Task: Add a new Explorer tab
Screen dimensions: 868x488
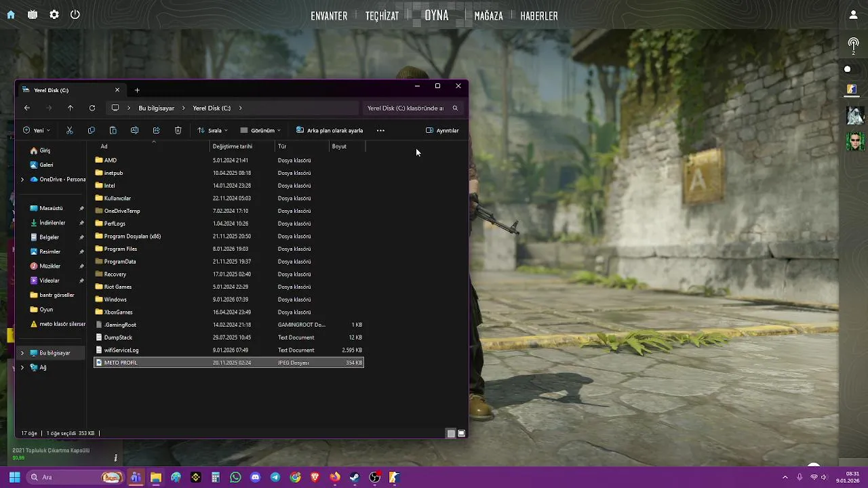Action: (x=137, y=90)
